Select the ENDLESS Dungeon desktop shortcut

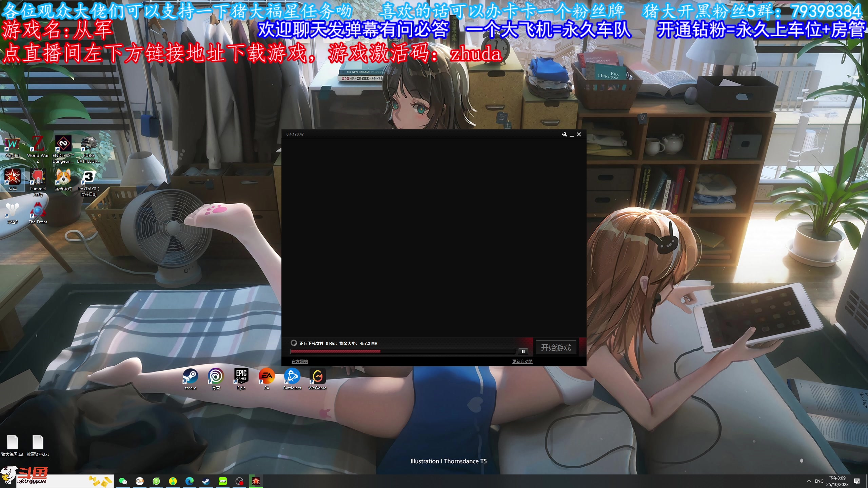(x=63, y=149)
